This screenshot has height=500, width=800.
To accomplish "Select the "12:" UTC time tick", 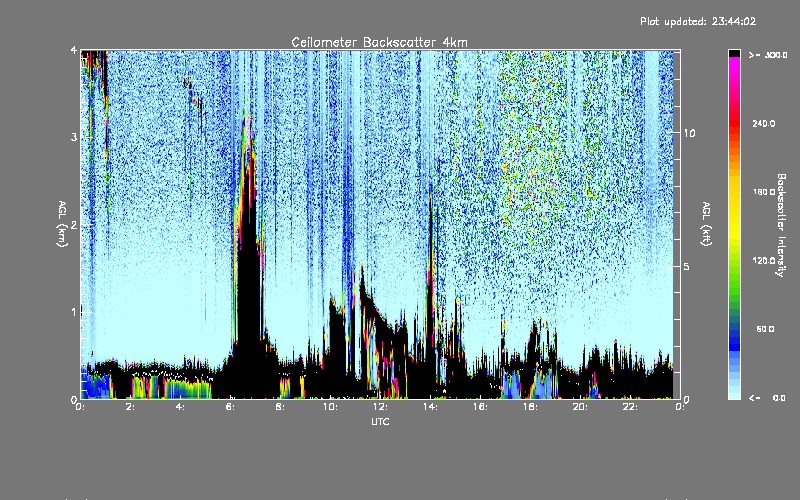I will 380,407.
